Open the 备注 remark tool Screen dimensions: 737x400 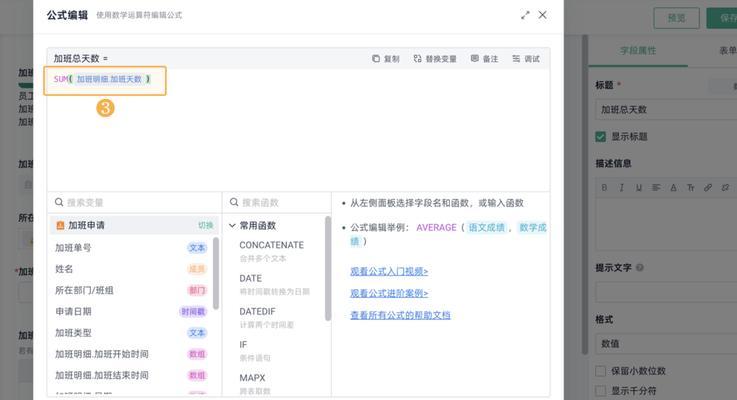point(484,59)
